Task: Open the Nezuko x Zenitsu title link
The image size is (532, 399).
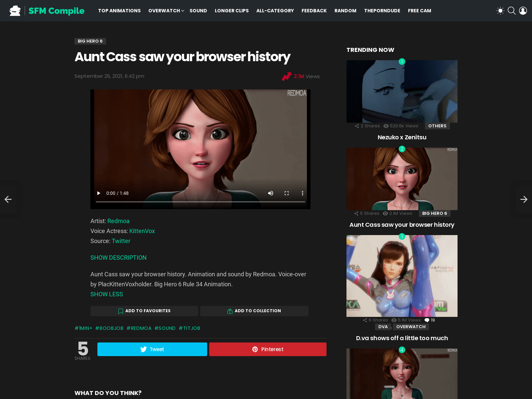Action: coord(402,137)
